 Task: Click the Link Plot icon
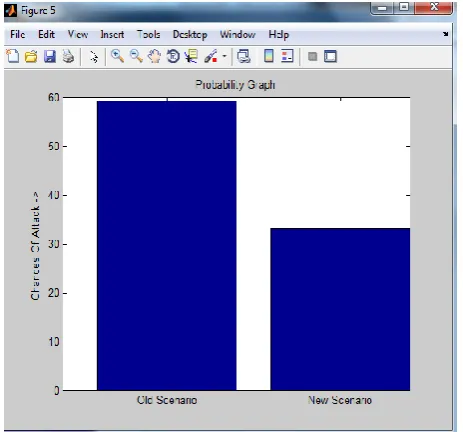coord(244,56)
